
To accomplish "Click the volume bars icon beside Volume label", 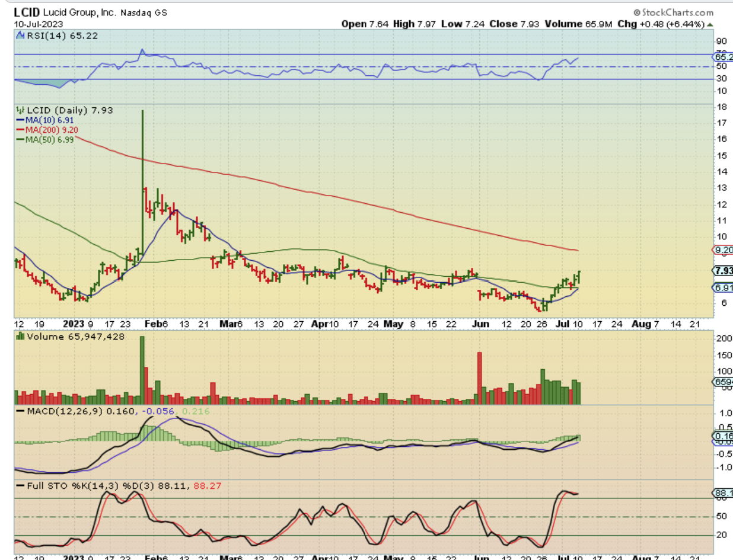I will [x=20, y=336].
